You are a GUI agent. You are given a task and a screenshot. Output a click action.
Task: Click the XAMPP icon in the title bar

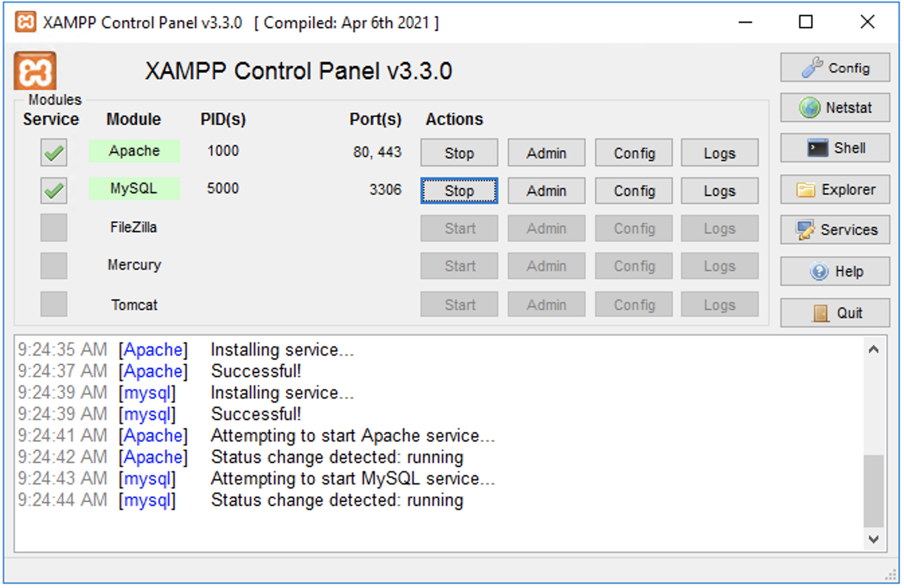[26, 22]
